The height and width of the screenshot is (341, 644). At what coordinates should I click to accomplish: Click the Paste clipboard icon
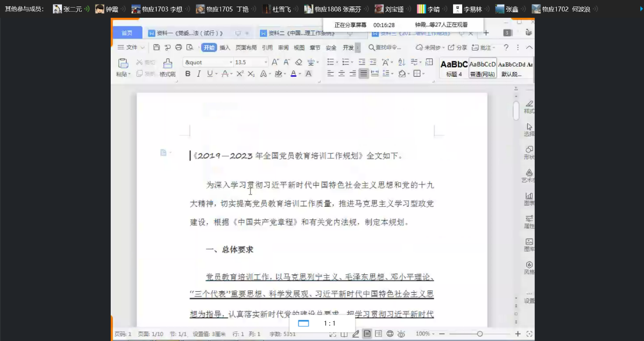coord(123,64)
